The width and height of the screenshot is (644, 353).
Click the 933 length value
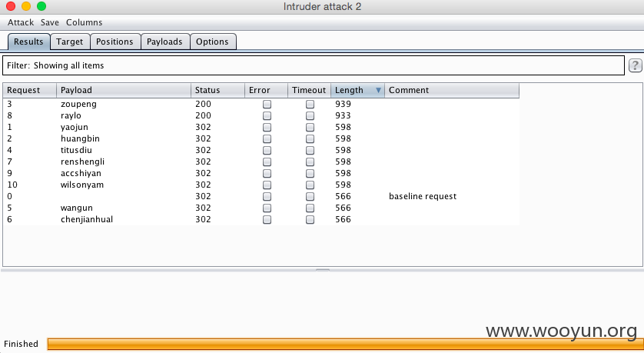coord(343,115)
